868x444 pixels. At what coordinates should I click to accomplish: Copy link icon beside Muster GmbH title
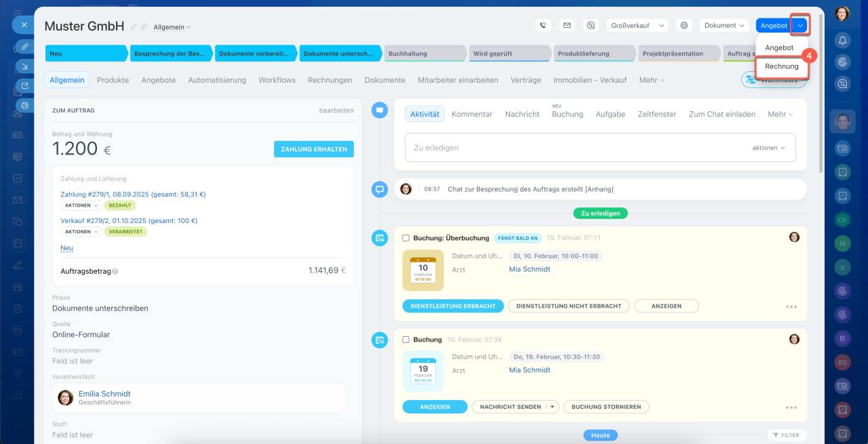point(144,27)
